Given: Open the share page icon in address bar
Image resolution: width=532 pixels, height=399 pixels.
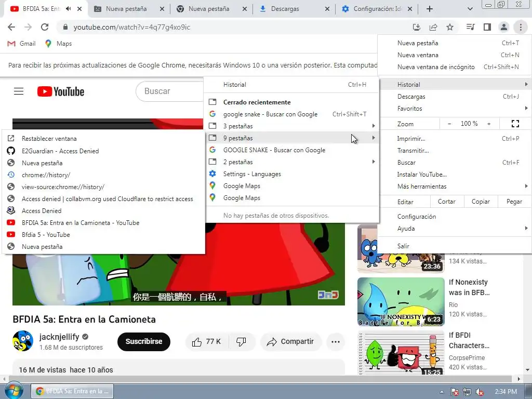Looking at the screenshot, I should tap(433, 27).
